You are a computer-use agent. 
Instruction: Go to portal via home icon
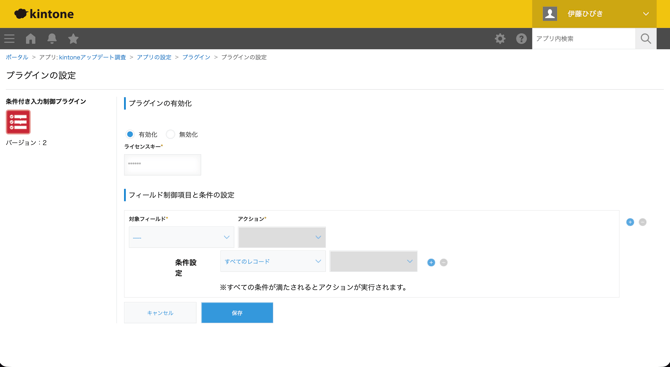pyautogui.click(x=31, y=39)
